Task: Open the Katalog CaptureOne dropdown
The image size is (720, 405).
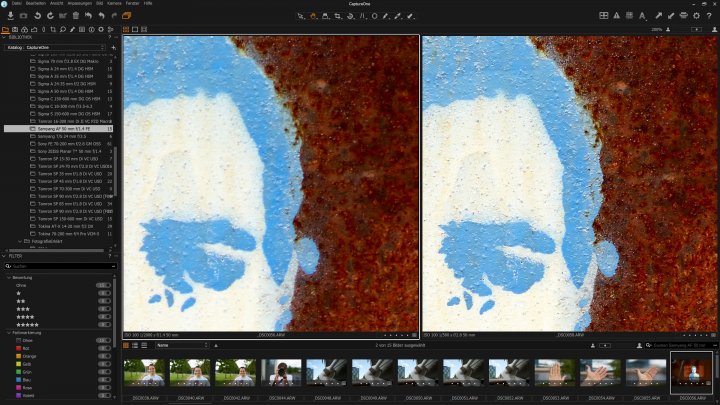Action: coord(55,47)
